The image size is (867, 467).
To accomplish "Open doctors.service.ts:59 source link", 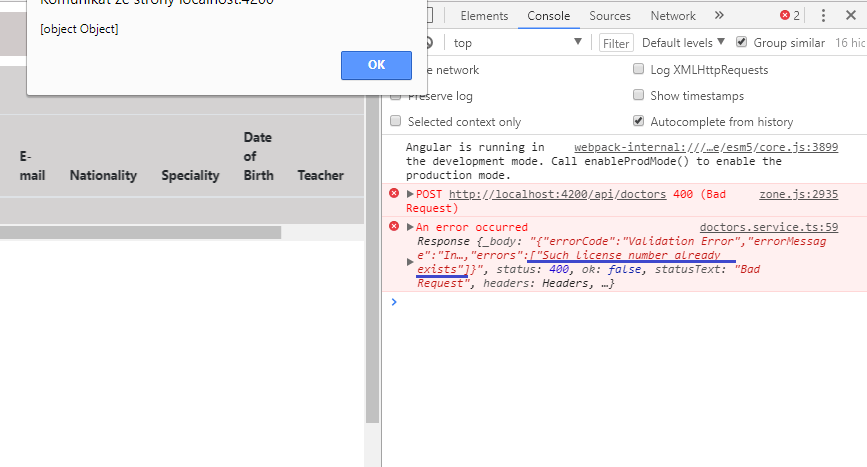I will point(769,227).
